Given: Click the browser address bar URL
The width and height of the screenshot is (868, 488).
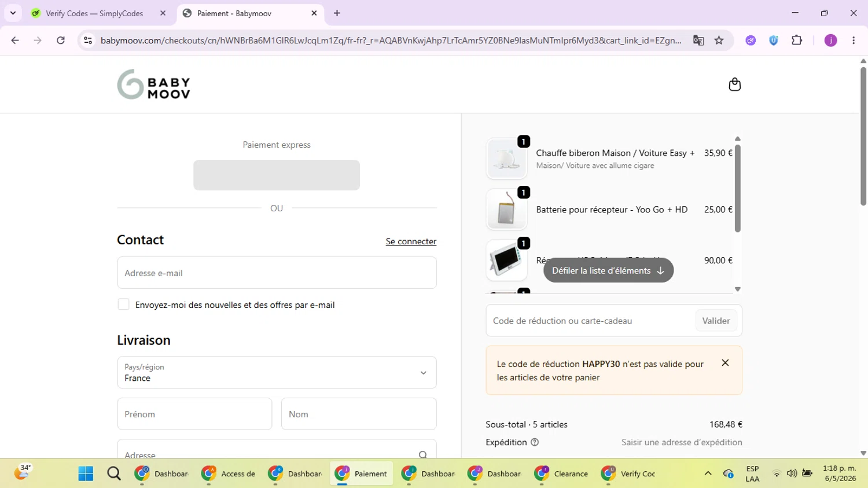Looking at the screenshot, I should click(x=391, y=41).
